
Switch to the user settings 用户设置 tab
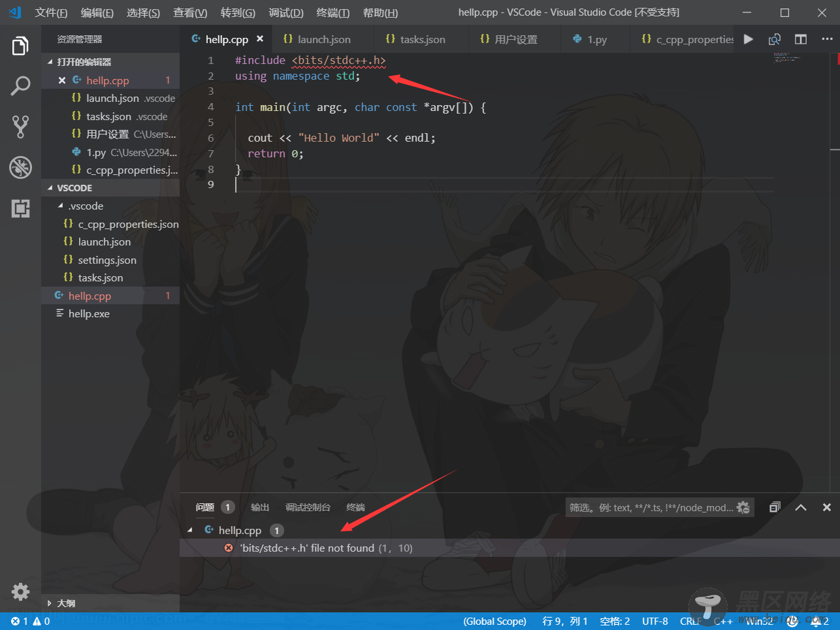pyautogui.click(x=515, y=39)
